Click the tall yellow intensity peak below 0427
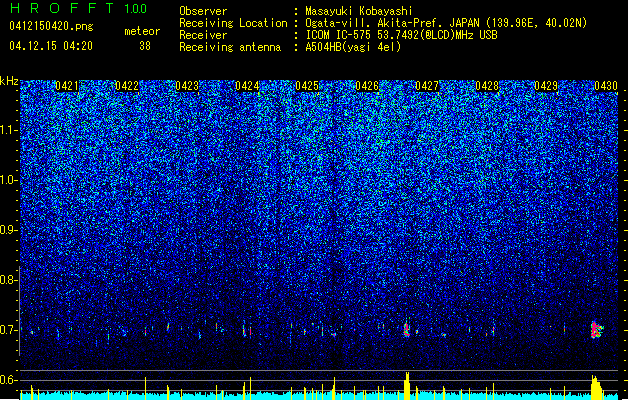The width and height of the screenshot is (629, 400). coord(407,386)
